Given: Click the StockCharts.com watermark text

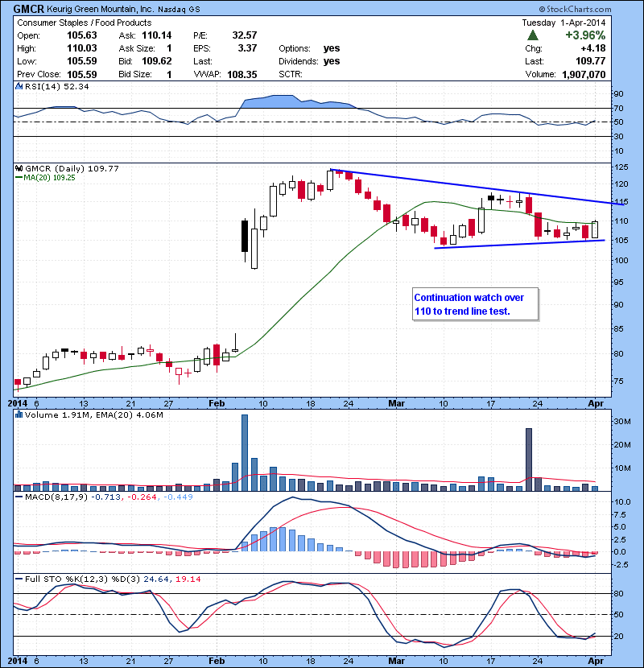Looking at the screenshot, I should 575,9.
